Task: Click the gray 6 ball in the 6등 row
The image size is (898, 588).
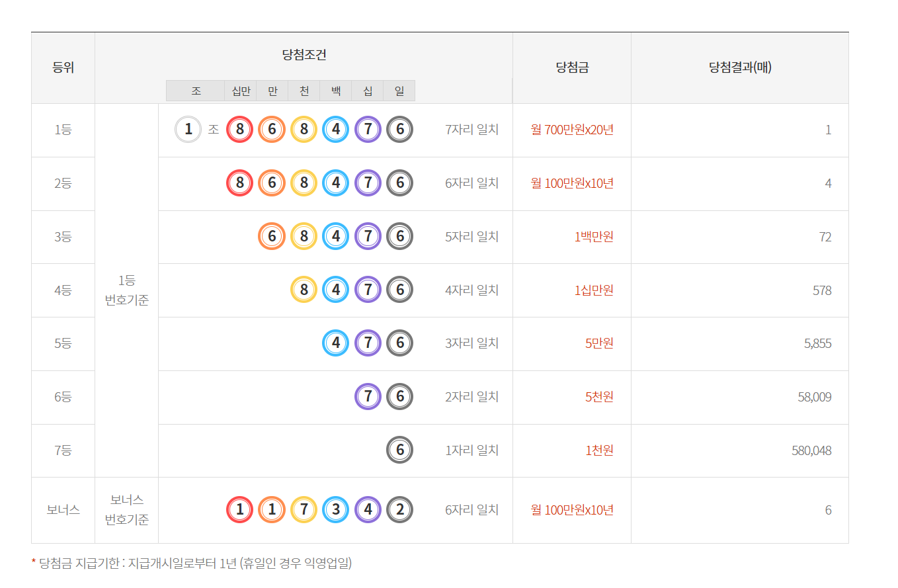Action: (x=400, y=397)
